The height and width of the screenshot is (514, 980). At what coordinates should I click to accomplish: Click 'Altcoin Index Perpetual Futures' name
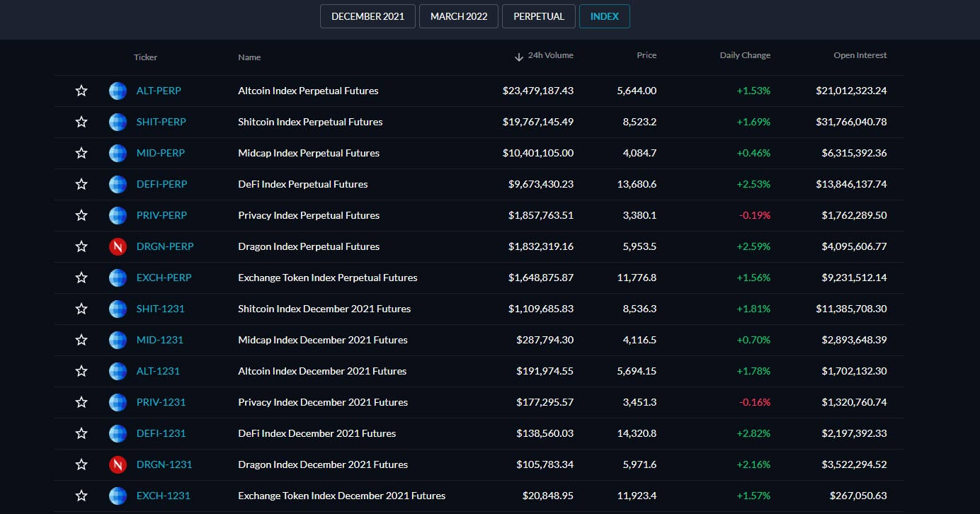tap(308, 91)
